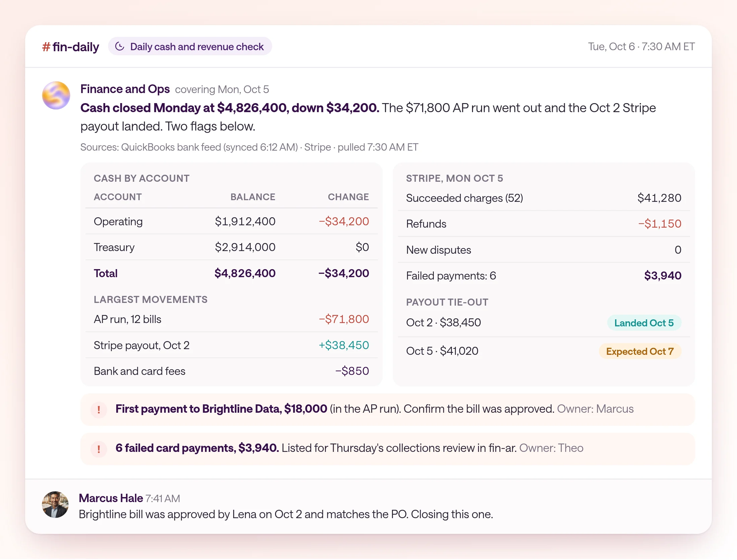Click the Refunds row label
The width and height of the screenshot is (737, 560).
click(426, 224)
